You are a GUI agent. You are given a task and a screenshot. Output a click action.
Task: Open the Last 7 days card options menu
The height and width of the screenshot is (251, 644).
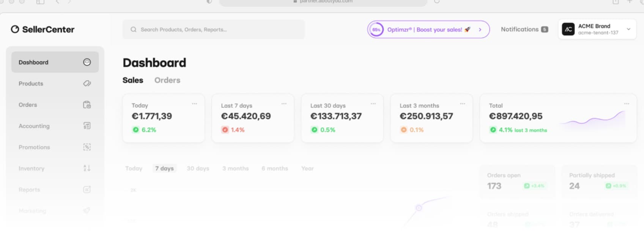[284, 104]
